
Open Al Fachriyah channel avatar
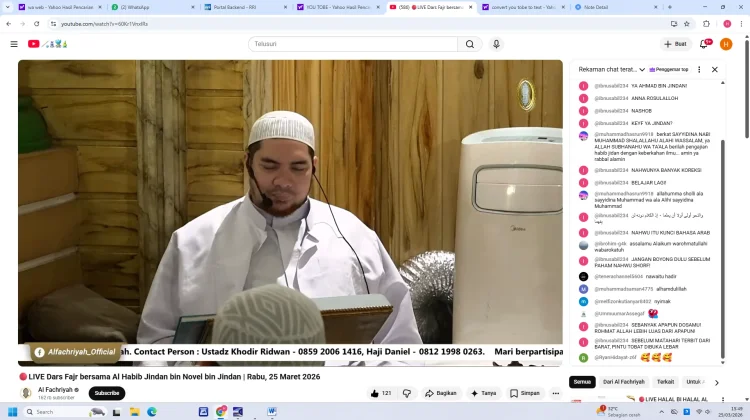click(x=26, y=393)
